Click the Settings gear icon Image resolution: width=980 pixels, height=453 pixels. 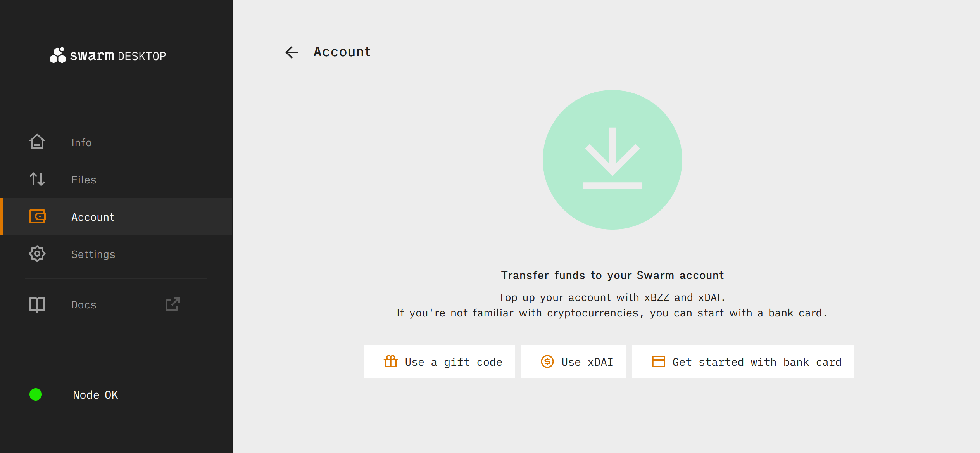(37, 254)
